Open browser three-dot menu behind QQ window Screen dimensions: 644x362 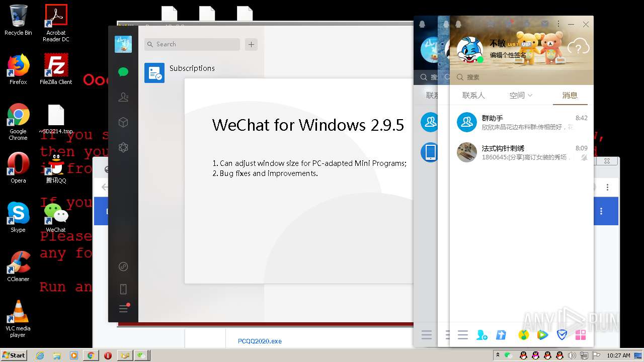[x=607, y=187]
